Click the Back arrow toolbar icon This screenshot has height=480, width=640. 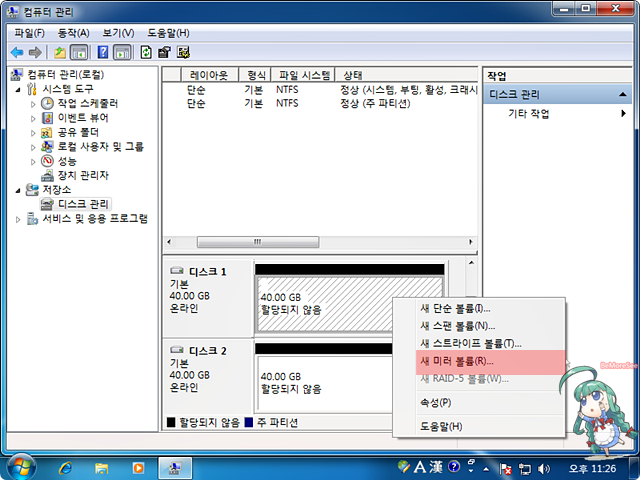click(17, 52)
